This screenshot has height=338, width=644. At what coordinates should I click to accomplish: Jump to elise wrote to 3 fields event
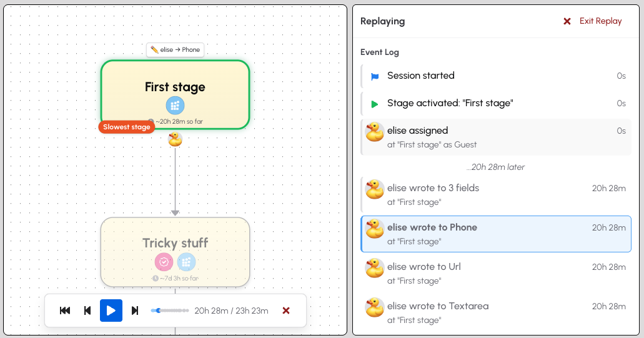(496, 195)
